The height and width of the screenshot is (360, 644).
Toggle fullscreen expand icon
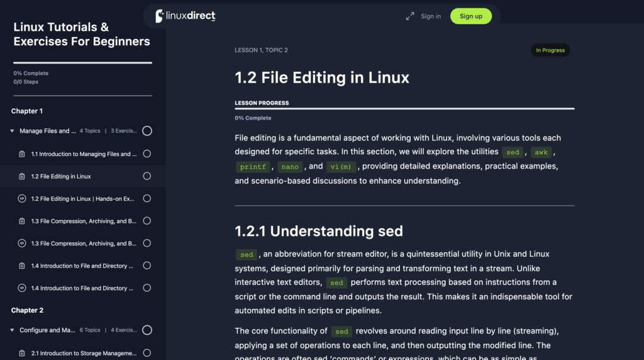click(410, 16)
